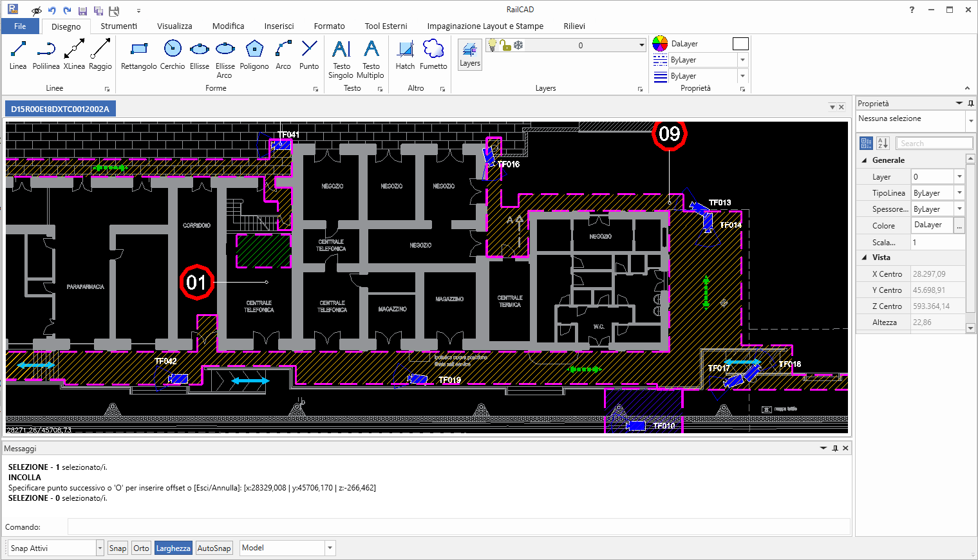This screenshot has height=560, width=978.
Task: Toggle the layer freeze snowflake
Action: [518, 45]
